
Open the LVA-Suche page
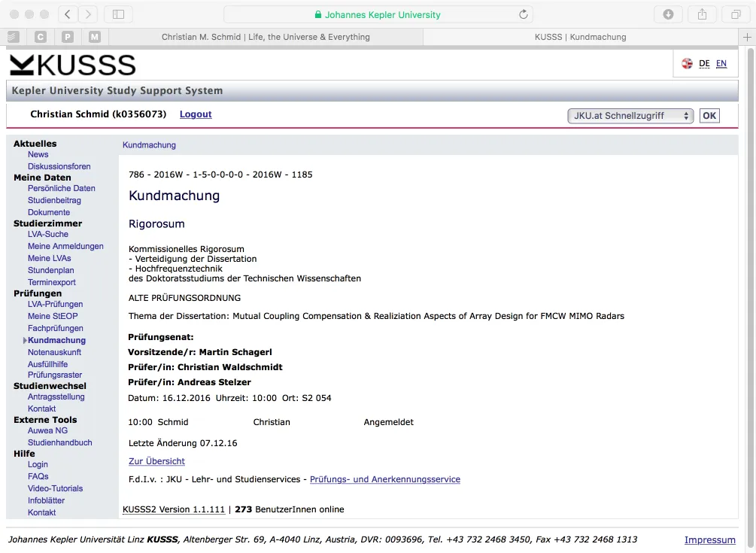(48, 234)
